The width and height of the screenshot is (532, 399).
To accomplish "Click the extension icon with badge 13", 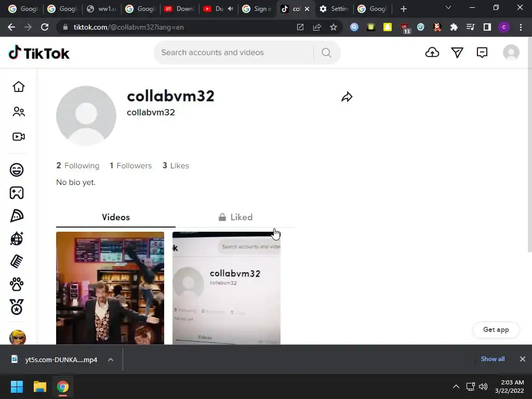I will (405, 28).
